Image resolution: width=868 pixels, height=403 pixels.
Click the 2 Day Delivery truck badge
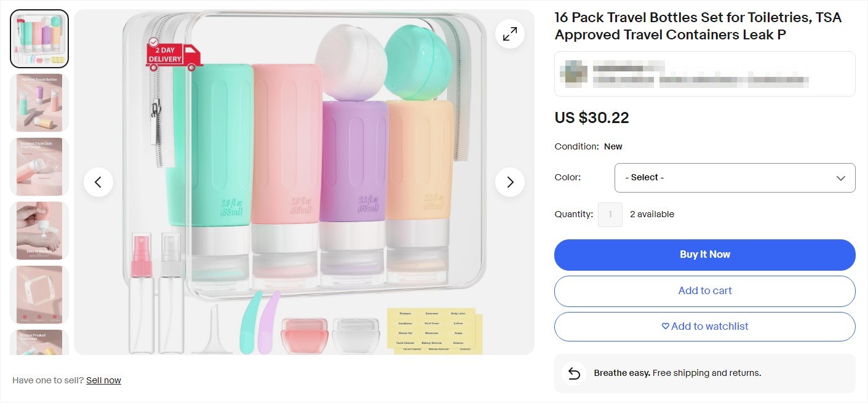(x=173, y=55)
